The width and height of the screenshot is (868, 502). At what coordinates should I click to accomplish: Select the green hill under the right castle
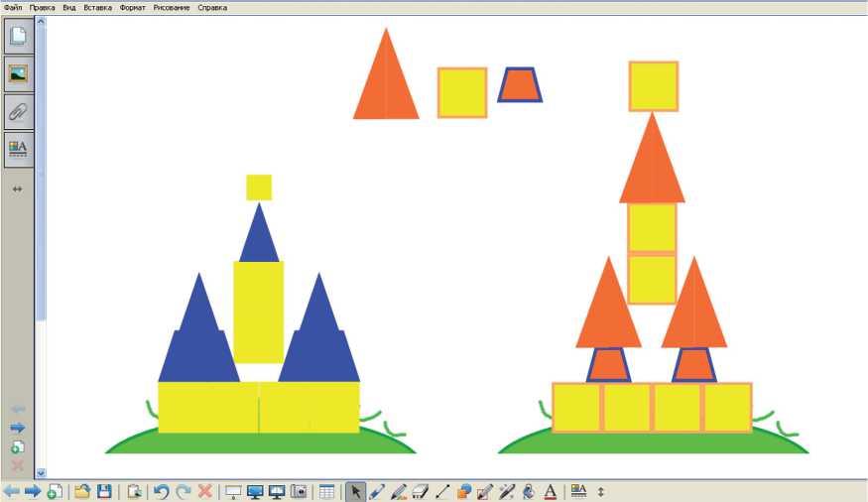click(653, 442)
